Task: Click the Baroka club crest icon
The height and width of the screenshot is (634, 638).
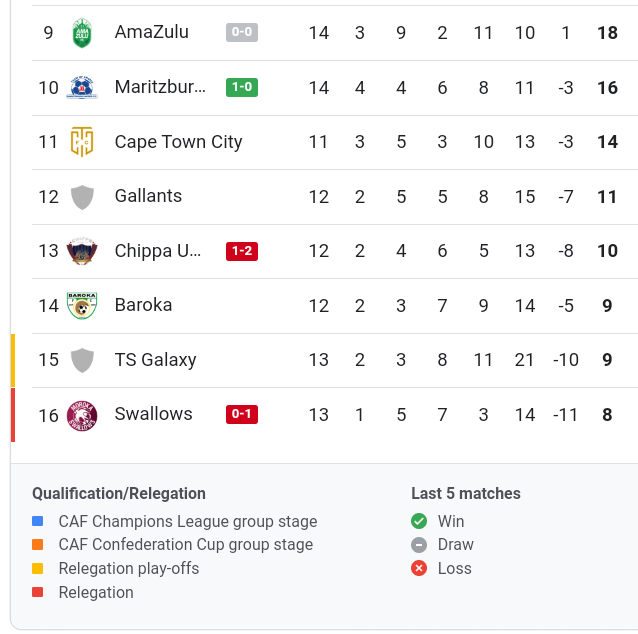Action: tap(82, 306)
